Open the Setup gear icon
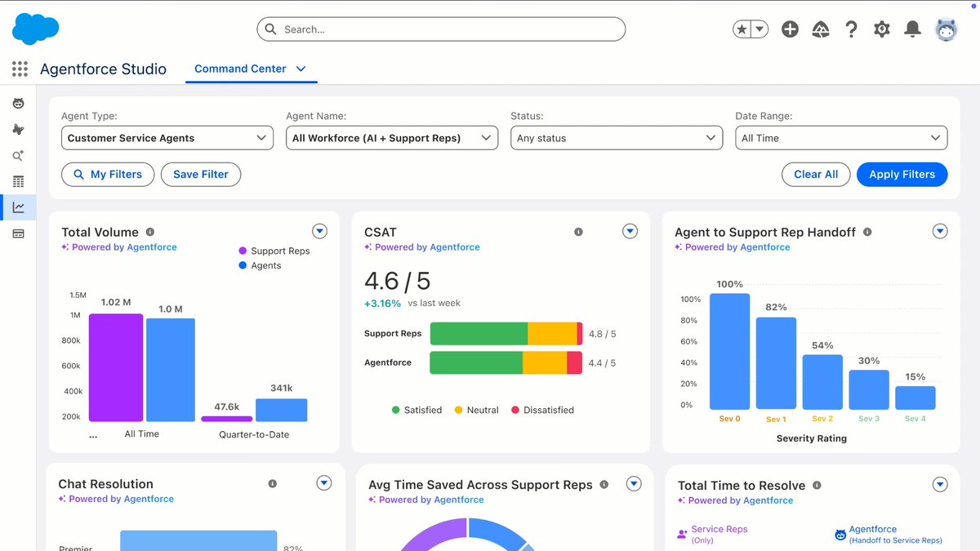 [882, 29]
